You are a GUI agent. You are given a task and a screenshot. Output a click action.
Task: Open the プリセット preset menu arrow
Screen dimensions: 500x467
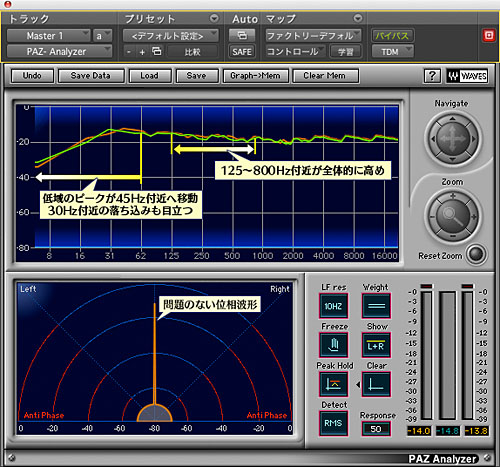click(x=214, y=18)
